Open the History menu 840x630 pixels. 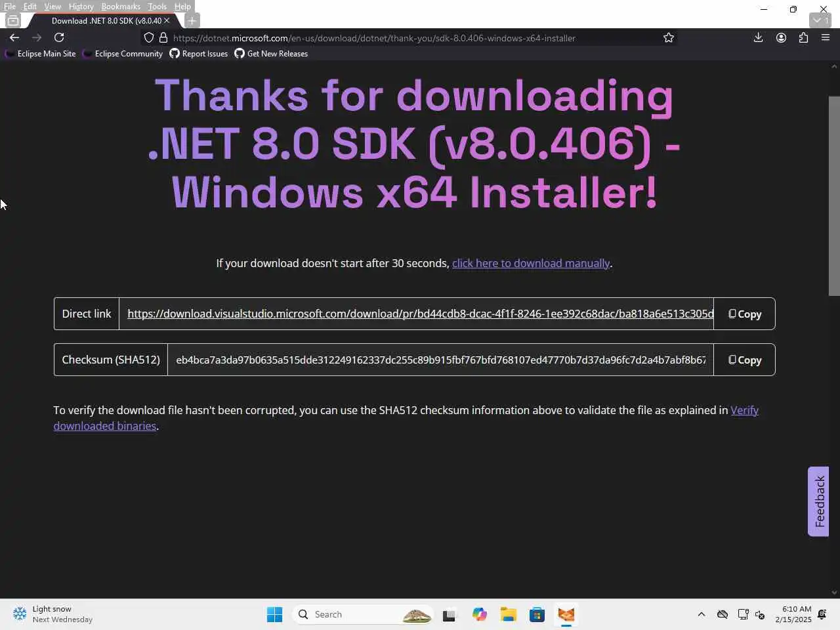click(81, 7)
